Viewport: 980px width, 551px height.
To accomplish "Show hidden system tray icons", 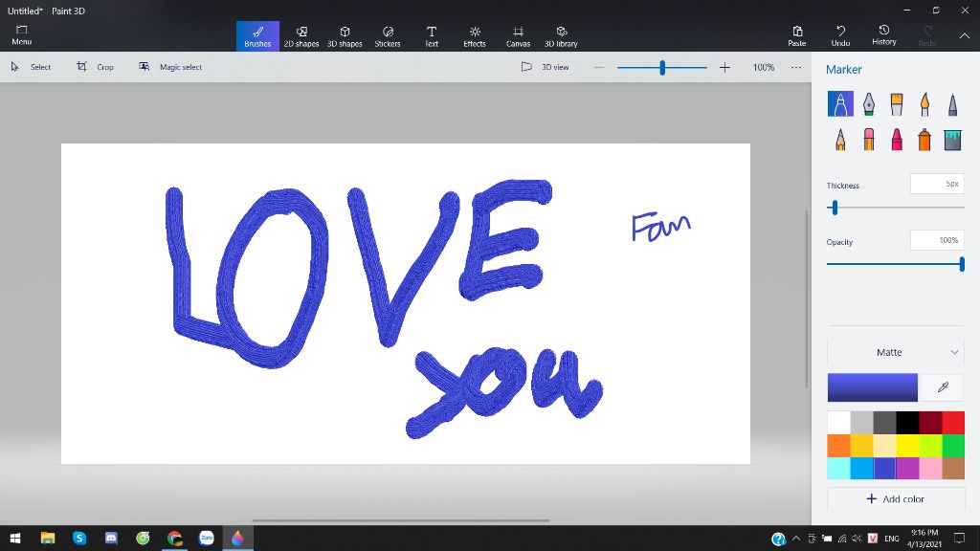I will click(795, 538).
